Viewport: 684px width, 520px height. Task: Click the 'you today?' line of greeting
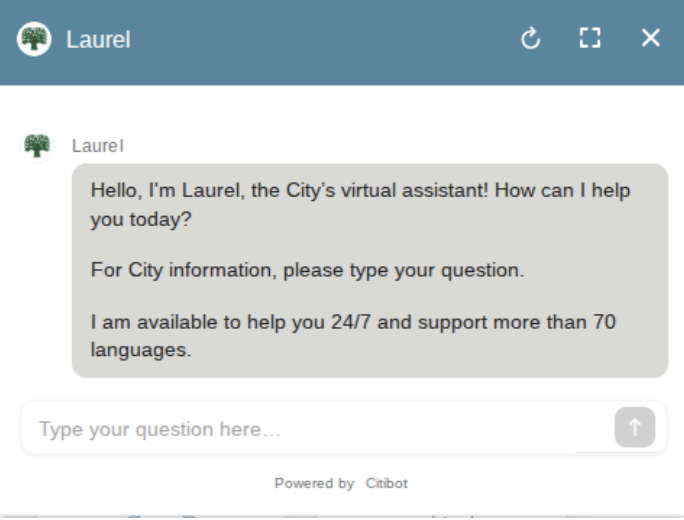[141, 219]
